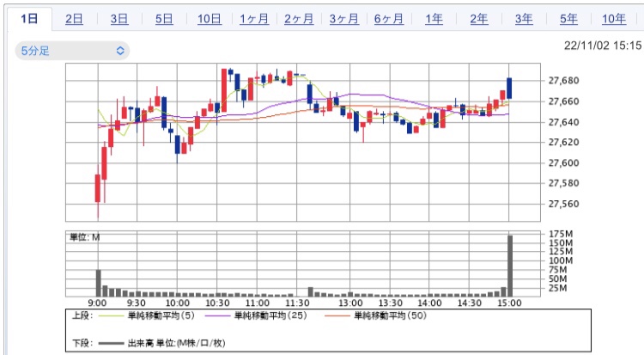644x355 pixels.
Task: Click the 単純移動平均(25) purple legend line
Action: [220, 315]
